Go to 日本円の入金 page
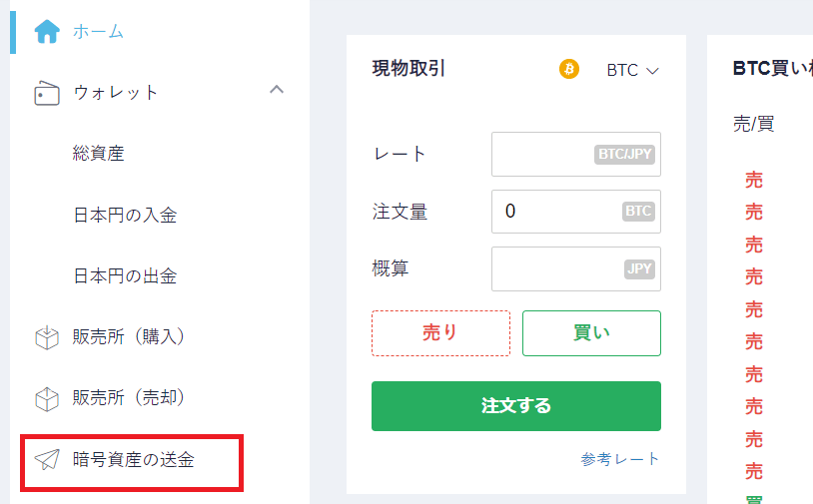This screenshot has height=504, width=813. tap(125, 215)
